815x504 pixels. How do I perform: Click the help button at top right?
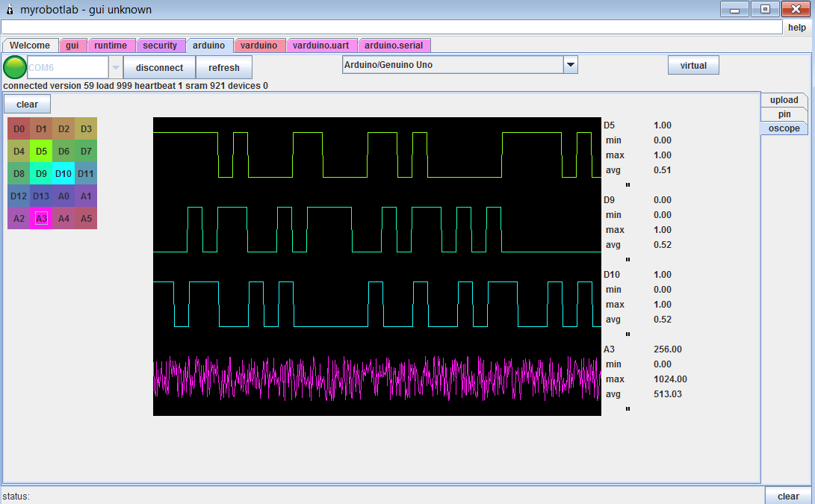(x=796, y=28)
